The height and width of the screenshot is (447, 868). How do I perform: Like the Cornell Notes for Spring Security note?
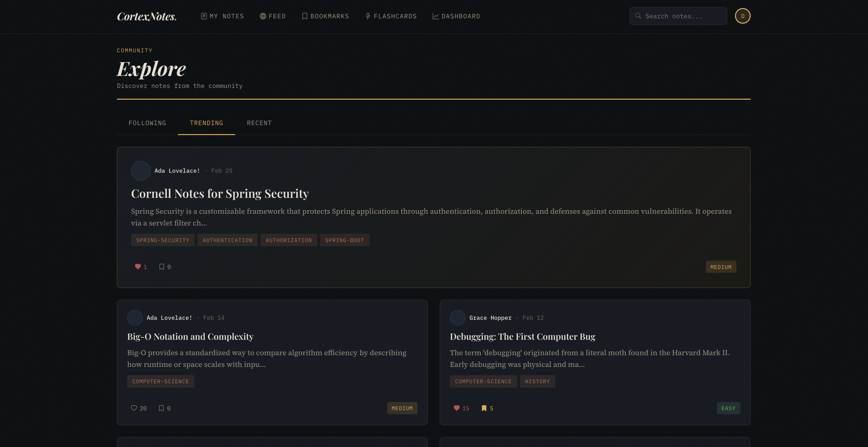pyautogui.click(x=138, y=266)
